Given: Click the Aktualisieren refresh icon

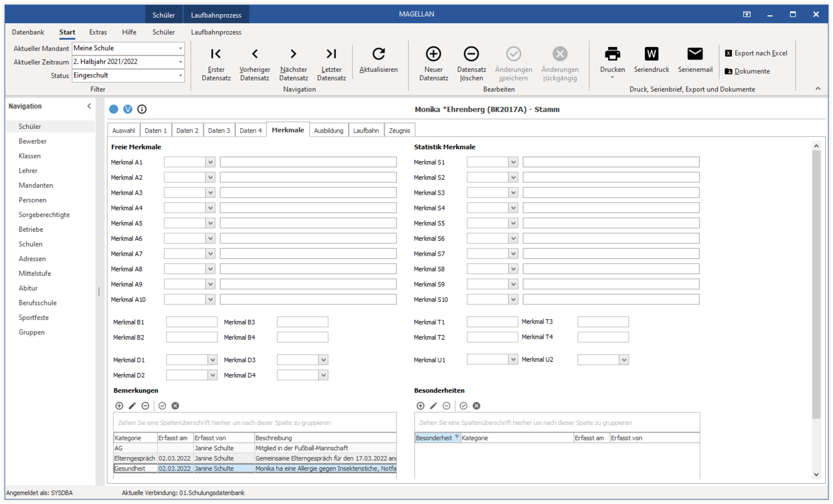Looking at the screenshot, I should click(378, 54).
